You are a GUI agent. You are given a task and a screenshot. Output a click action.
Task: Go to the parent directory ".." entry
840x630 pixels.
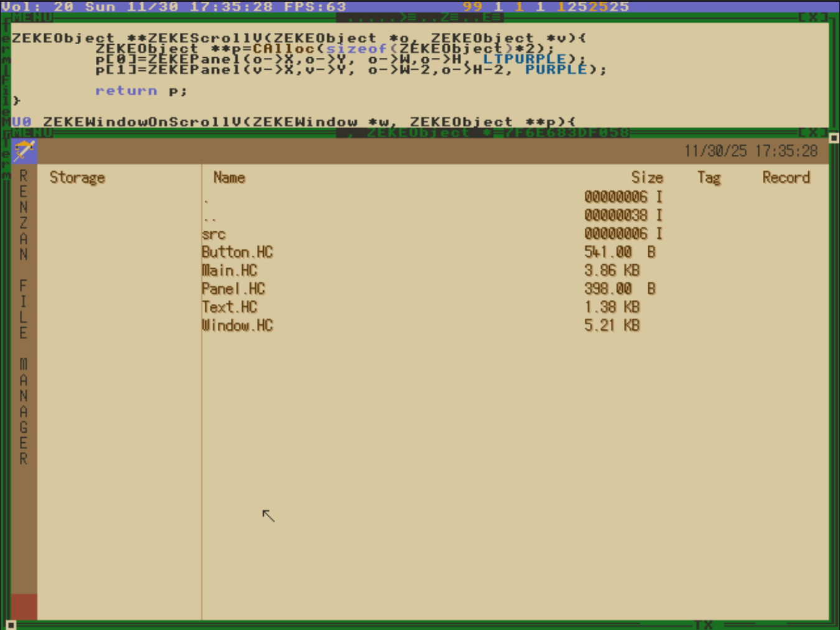point(210,218)
